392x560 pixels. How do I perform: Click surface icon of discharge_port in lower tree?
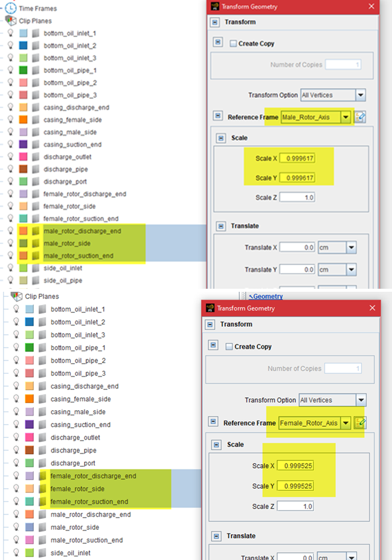coord(42,463)
